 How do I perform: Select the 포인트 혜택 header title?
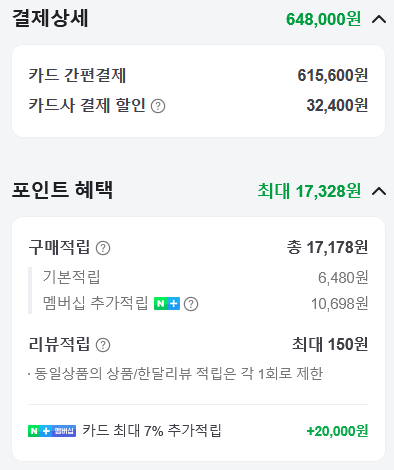tap(63, 190)
